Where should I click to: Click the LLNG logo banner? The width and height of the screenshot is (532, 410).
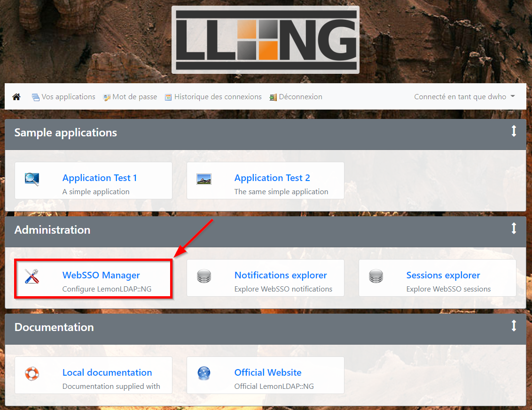pyautogui.click(x=266, y=39)
